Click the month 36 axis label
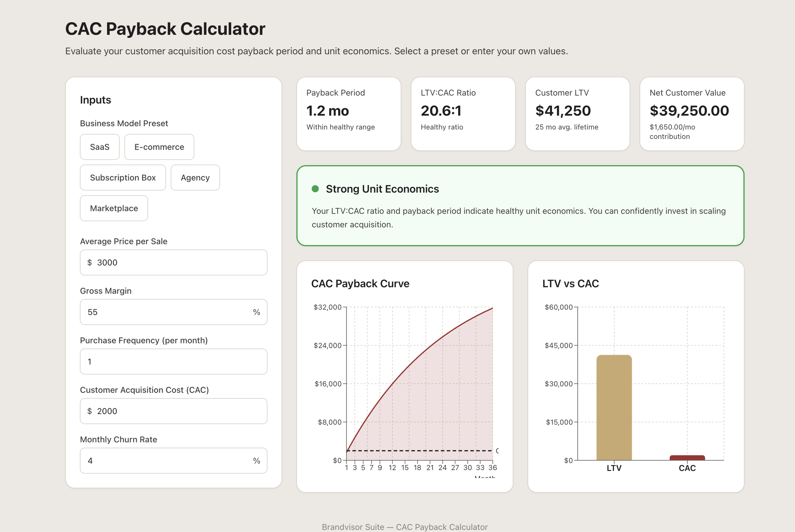 click(x=492, y=467)
